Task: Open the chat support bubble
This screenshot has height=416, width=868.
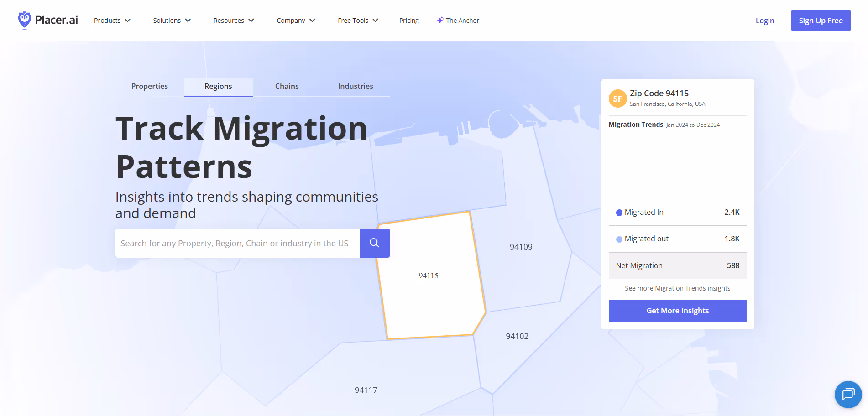Action: pyautogui.click(x=848, y=394)
